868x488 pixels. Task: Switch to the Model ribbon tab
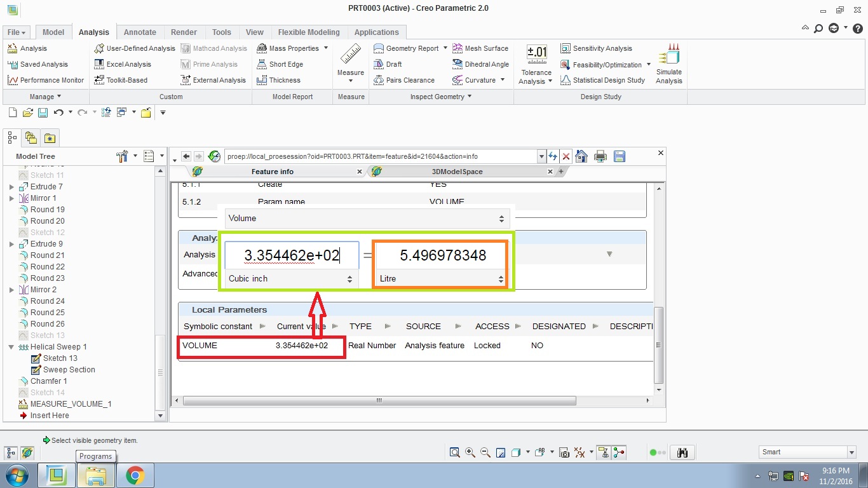53,32
